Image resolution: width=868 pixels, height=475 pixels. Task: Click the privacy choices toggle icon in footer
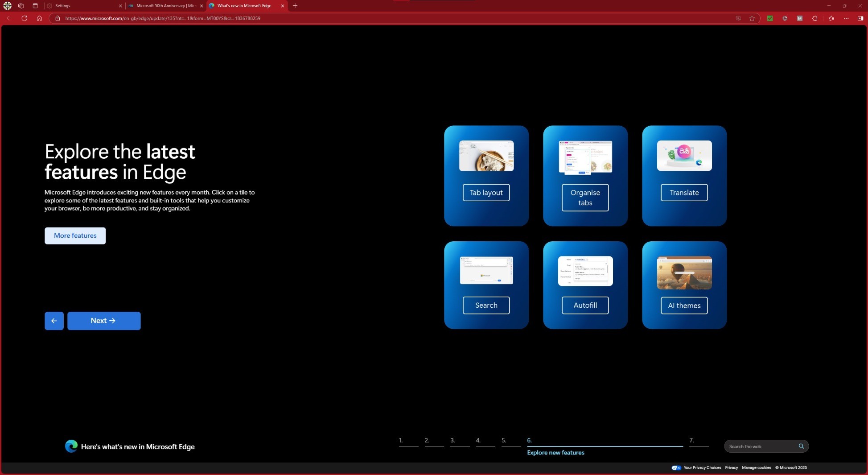coord(676,467)
